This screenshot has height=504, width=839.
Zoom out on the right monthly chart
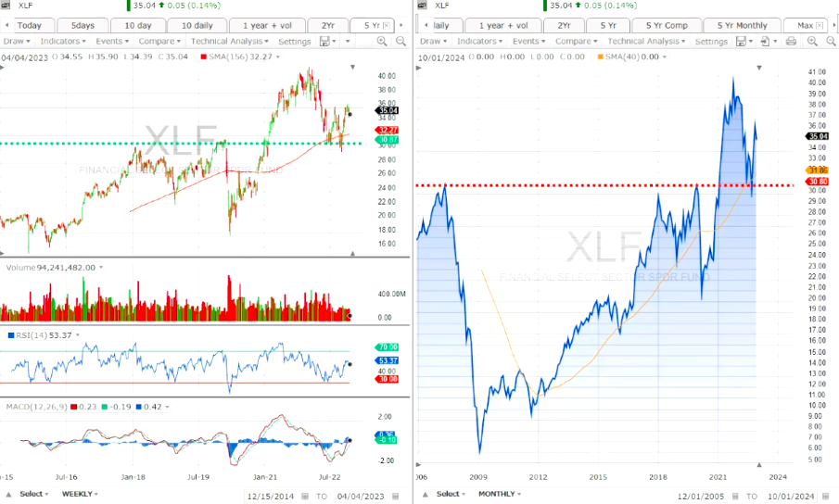pyautogui.click(x=831, y=41)
